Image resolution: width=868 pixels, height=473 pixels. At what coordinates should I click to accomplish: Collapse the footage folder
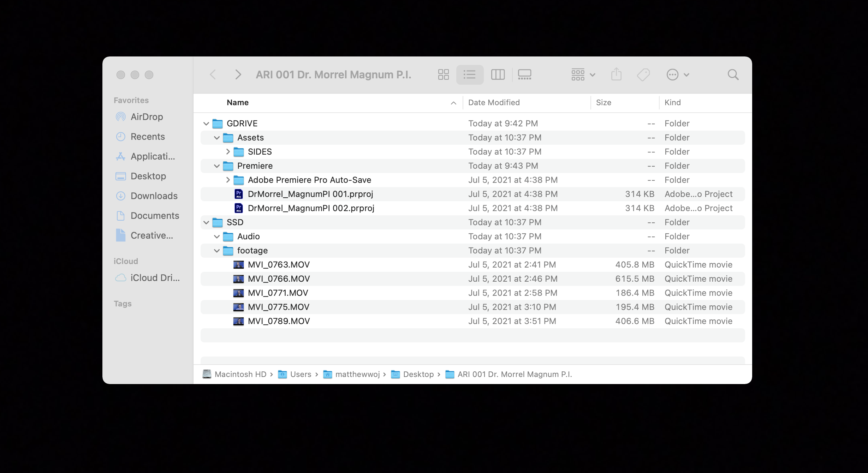pos(217,251)
